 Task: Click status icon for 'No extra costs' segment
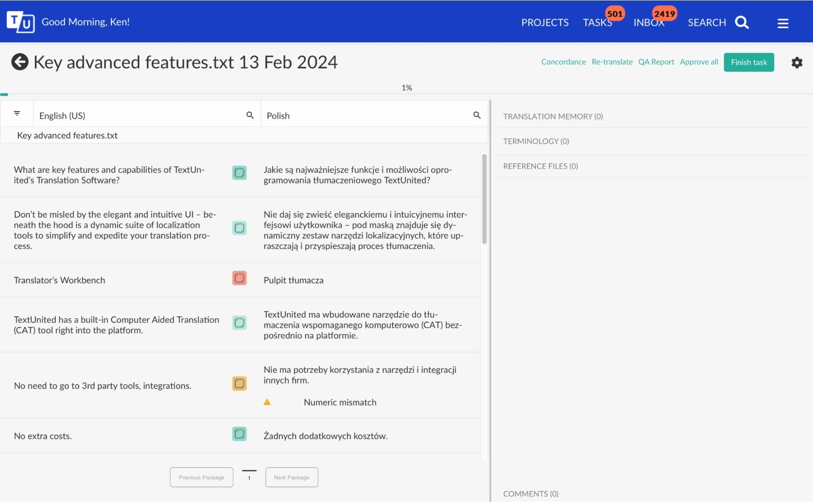point(240,434)
